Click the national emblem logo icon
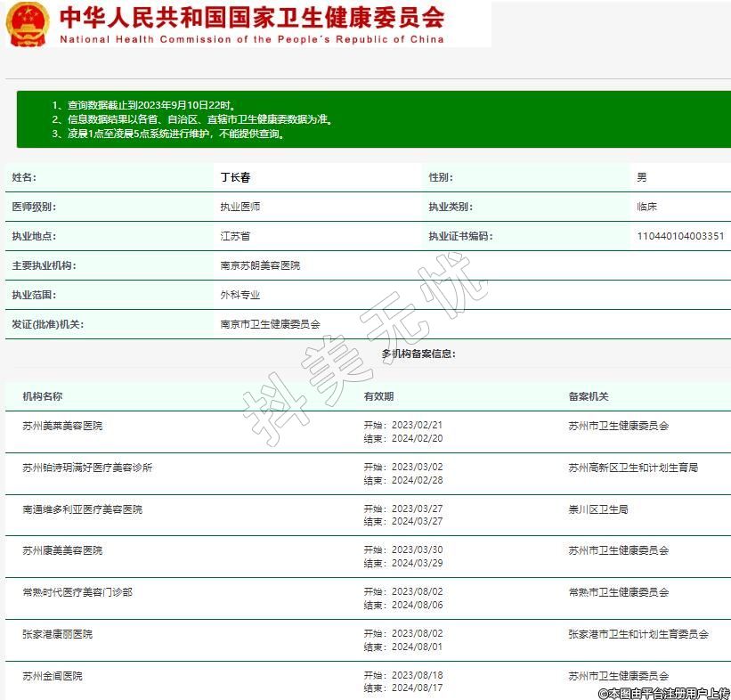The image size is (731, 700). coord(28,24)
